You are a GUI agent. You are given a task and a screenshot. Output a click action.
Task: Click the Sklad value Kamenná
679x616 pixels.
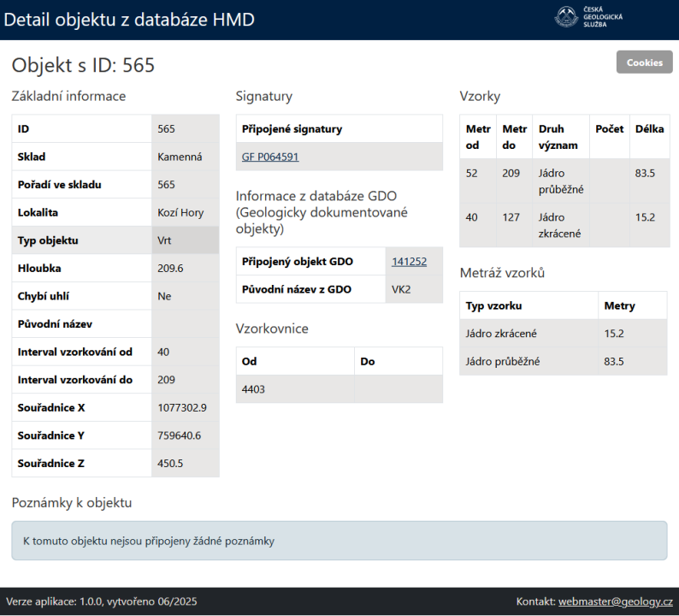click(180, 157)
